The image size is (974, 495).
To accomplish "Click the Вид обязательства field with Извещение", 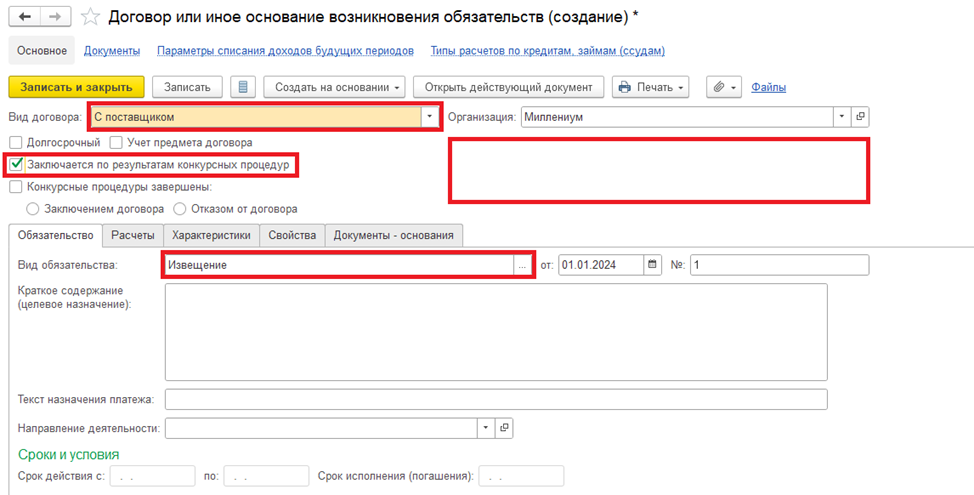I will pyautogui.click(x=339, y=265).
